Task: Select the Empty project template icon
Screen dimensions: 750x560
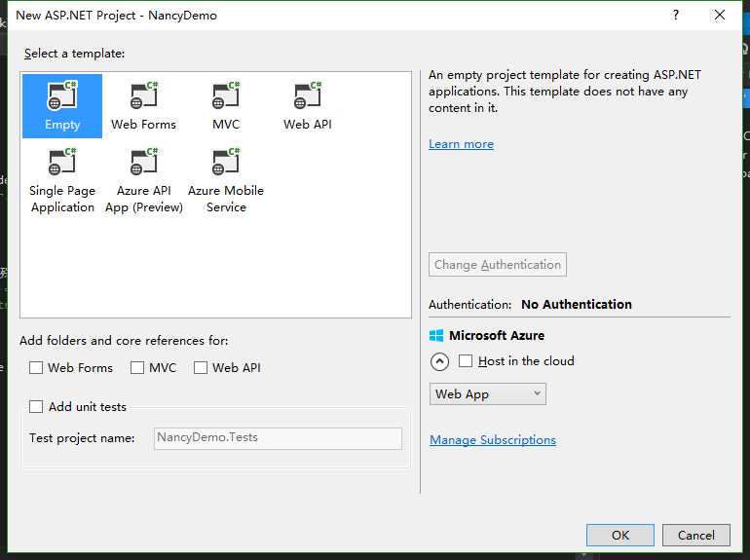Action: pos(62,106)
